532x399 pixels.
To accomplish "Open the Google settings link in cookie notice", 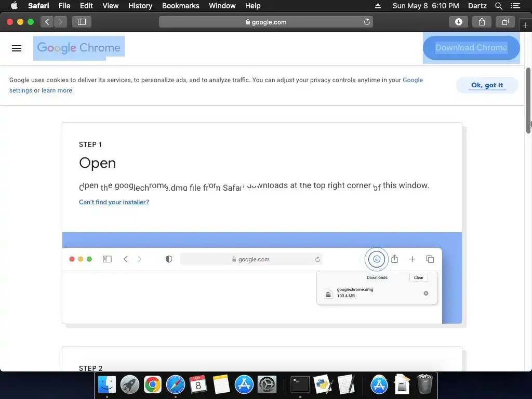I will (413, 80).
